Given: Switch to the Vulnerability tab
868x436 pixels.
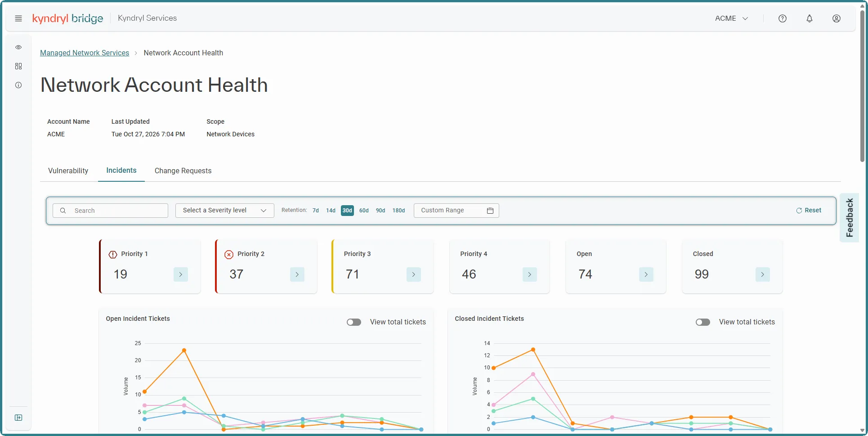Looking at the screenshot, I should [x=68, y=171].
